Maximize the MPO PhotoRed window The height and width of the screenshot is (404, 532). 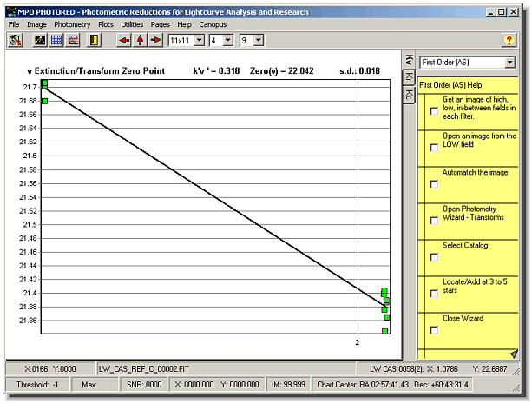(x=501, y=12)
